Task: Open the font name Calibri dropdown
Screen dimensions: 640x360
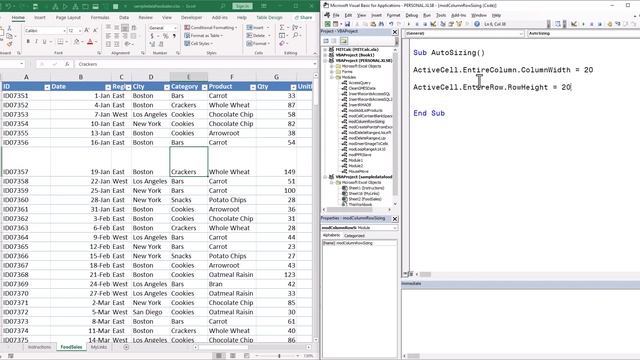Action: (64, 31)
